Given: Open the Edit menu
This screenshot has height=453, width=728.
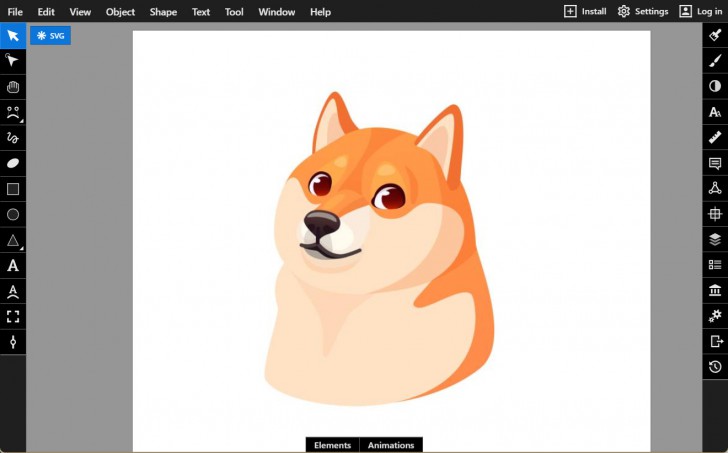Looking at the screenshot, I should 46,12.
